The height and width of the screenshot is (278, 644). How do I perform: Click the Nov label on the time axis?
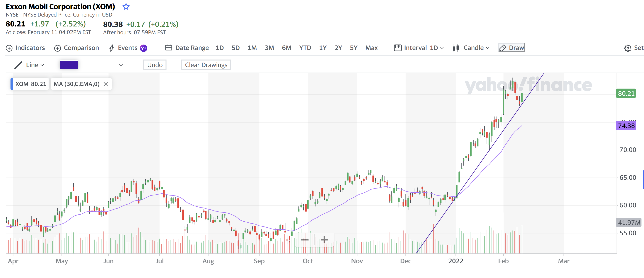tap(357, 261)
